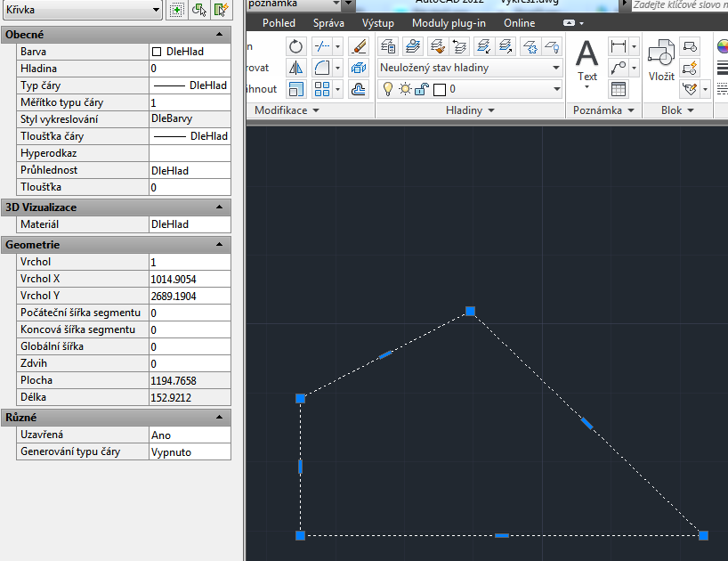Open the Trim tool dropdown arrow
This screenshot has height=561, width=728.
pos(337,46)
